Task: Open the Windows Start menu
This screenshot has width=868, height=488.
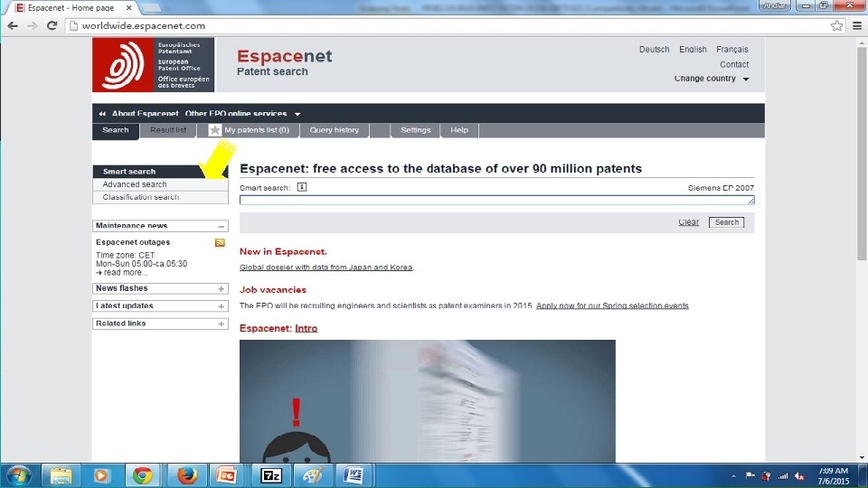Action: point(19,476)
